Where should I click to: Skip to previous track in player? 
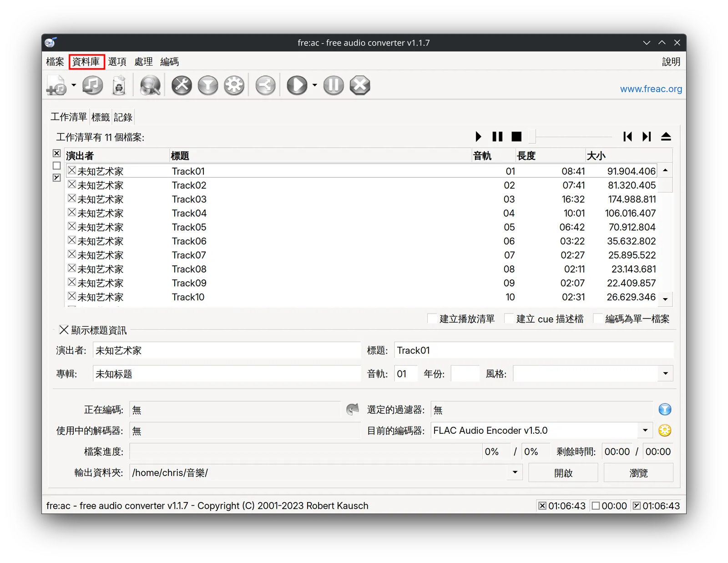click(627, 137)
